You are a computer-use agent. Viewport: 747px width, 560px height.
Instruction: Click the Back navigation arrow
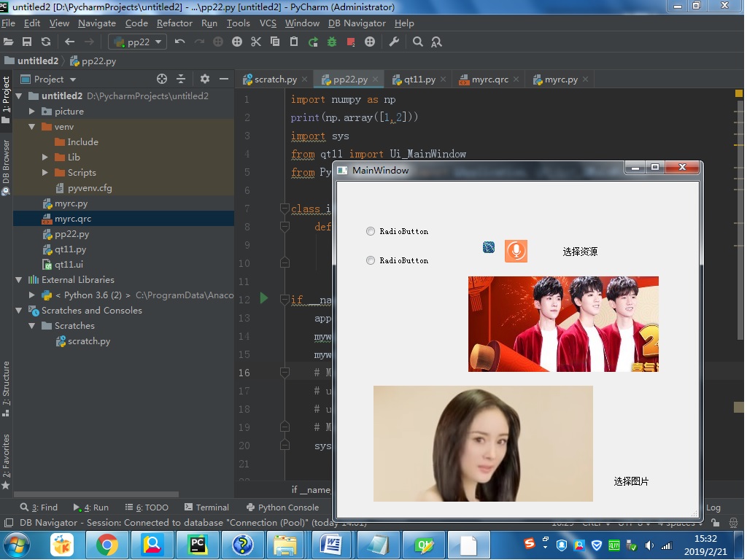69,42
